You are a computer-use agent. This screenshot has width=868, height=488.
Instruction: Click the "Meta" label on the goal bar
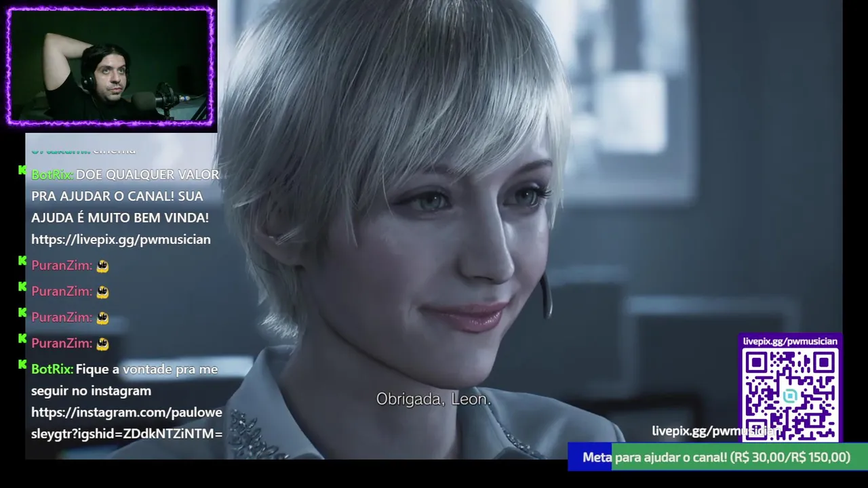[597, 457]
